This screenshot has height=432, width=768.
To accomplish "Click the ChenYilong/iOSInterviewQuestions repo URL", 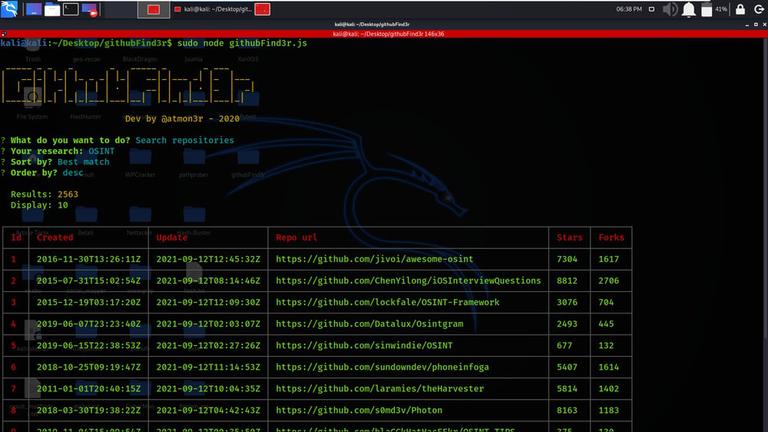I will tap(408, 280).
